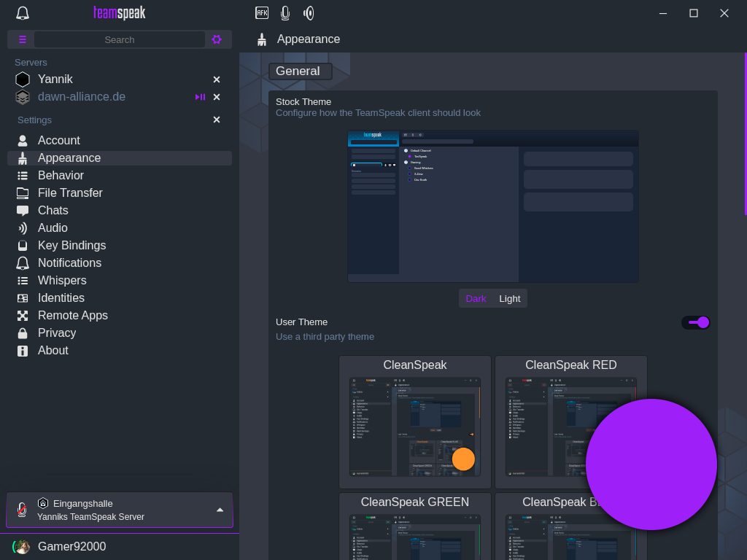The image size is (747, 560).
Task: Open Chats settings
Action: coord(120,211)
